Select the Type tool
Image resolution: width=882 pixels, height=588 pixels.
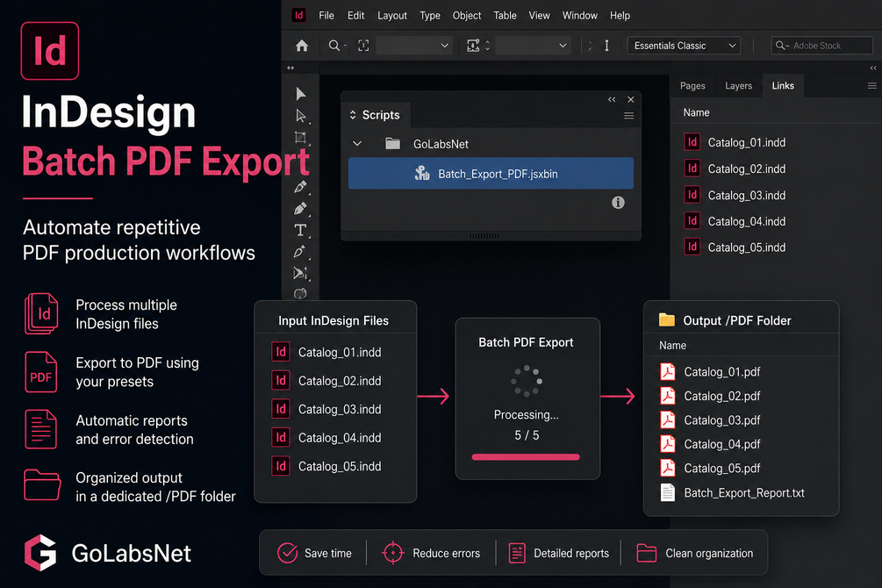click(300, 230)
